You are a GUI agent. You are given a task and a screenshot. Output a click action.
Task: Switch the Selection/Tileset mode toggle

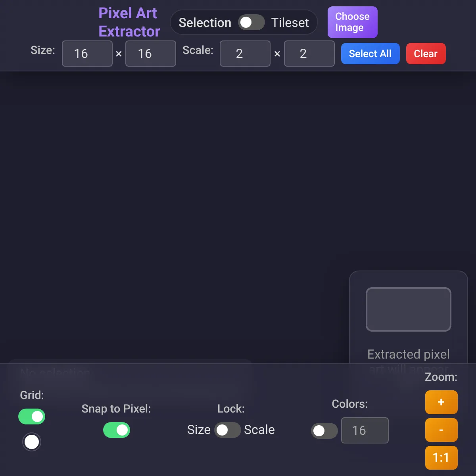tap(251, 22)
